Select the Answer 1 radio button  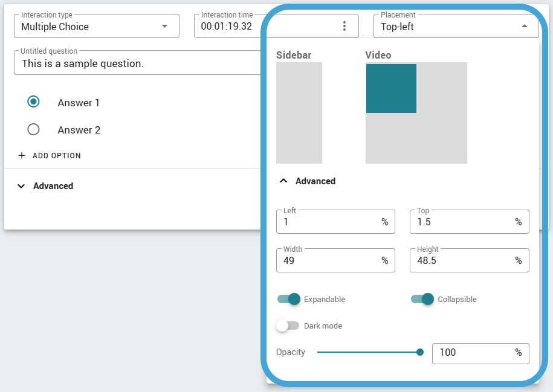pos(33,102)
